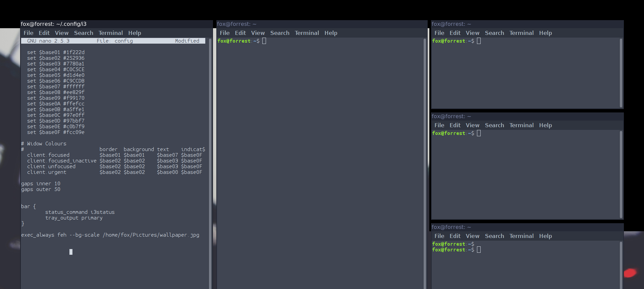This screenshot has height=289, width=644.
Task: Open Help menu in middle terminal window
Action: point(331,33)
